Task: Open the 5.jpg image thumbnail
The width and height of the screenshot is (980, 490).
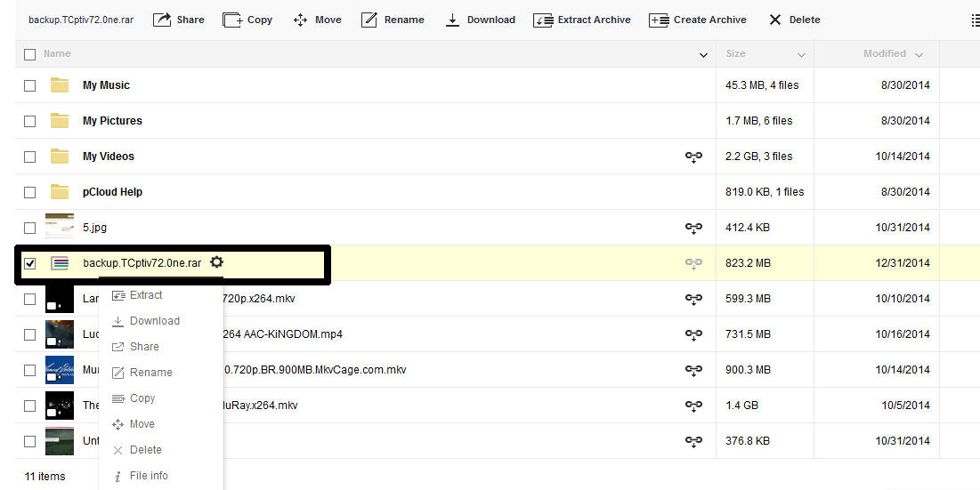Action: tap(60, 226)
